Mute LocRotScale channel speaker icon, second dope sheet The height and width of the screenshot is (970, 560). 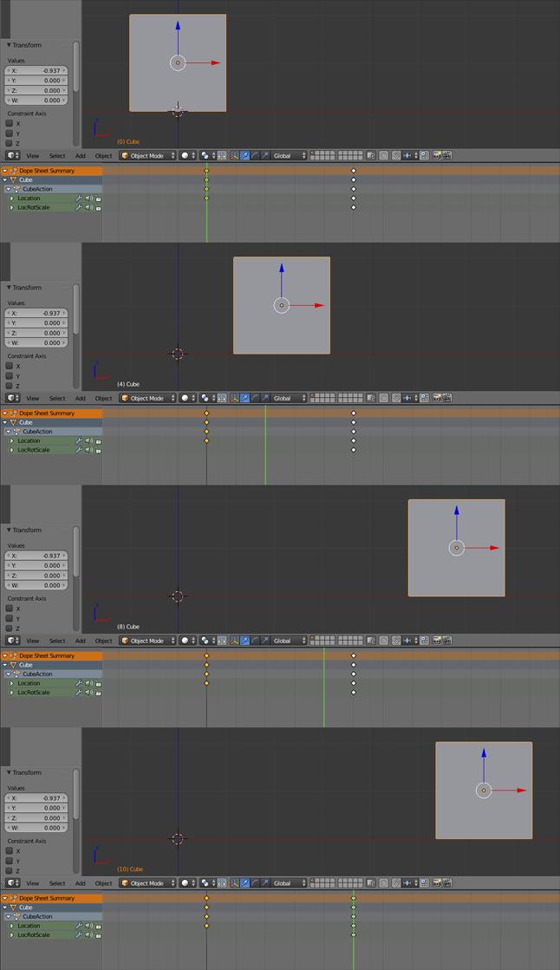(x=89, y=451)
